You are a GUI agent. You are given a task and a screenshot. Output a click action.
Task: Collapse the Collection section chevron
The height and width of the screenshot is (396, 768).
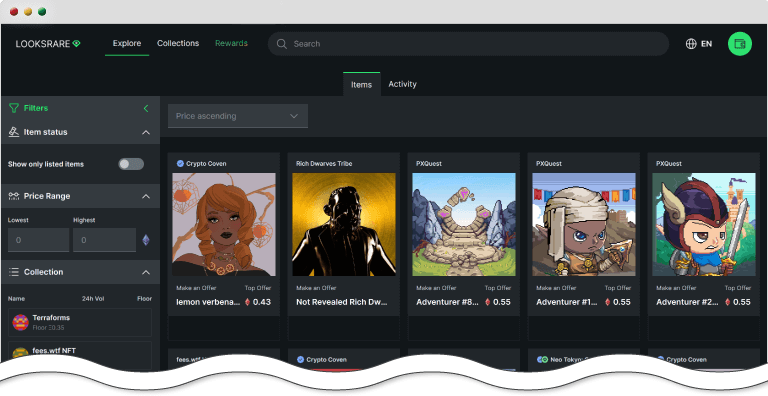click(x=146, y=272)
